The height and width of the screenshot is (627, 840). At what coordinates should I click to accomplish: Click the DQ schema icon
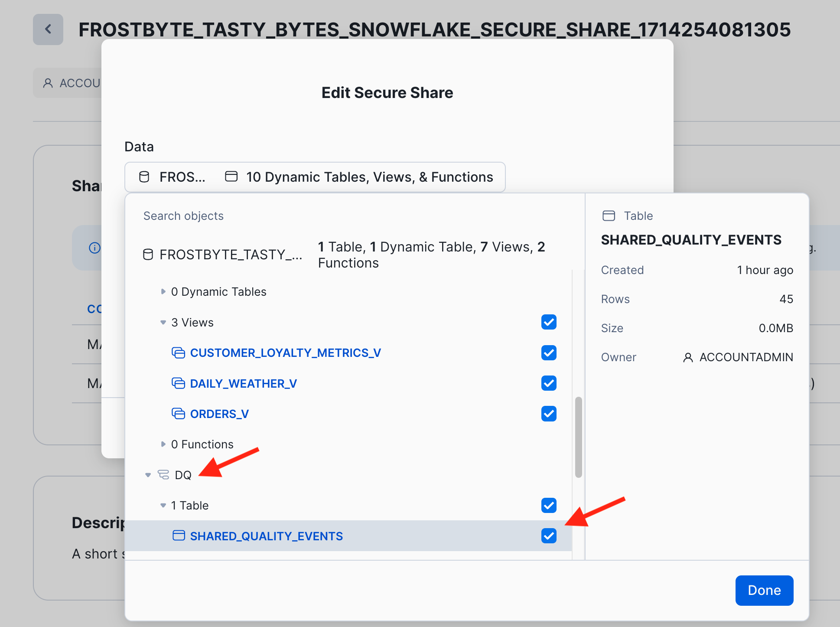(x=163, y=475)
